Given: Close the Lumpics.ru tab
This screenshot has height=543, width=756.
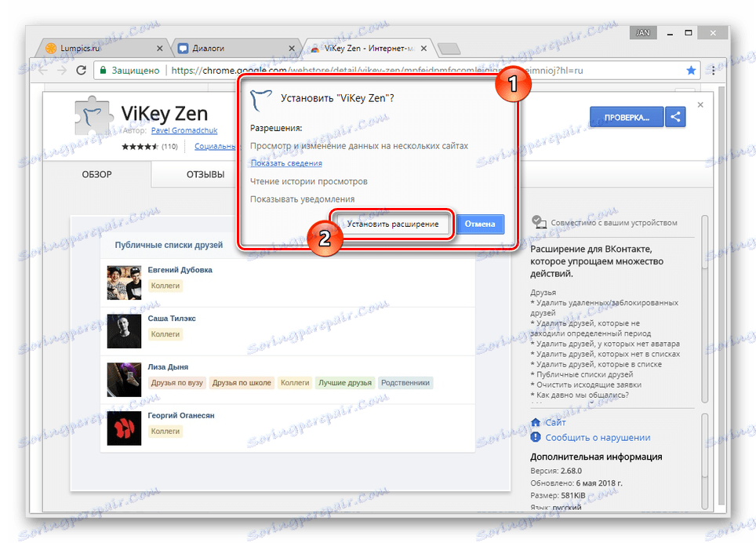Looking at the screenshot, I should click(x=159, y=48).
